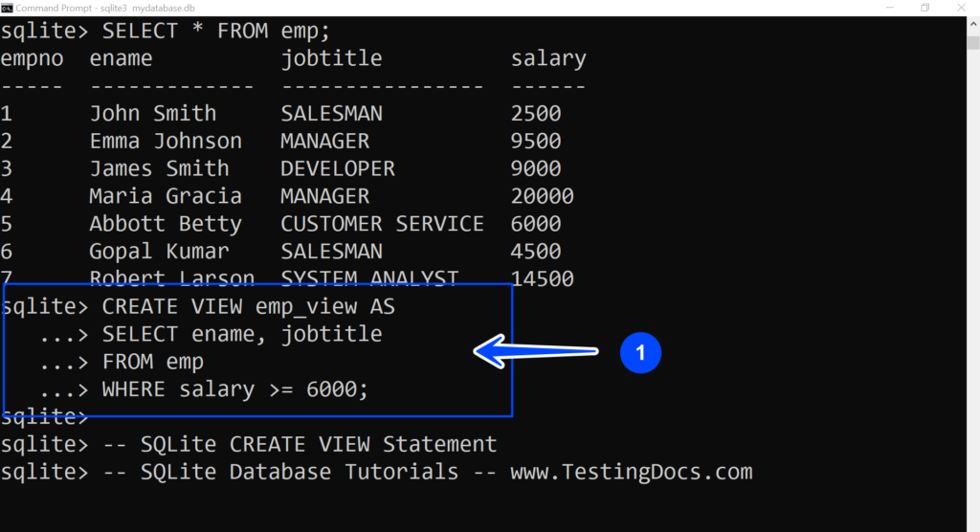Image resolution: width=980 pixels, height=532 pixels.
Task: Click the 'CUSTOMER SERVICE' job title
Action: click(x=383, y=224)
